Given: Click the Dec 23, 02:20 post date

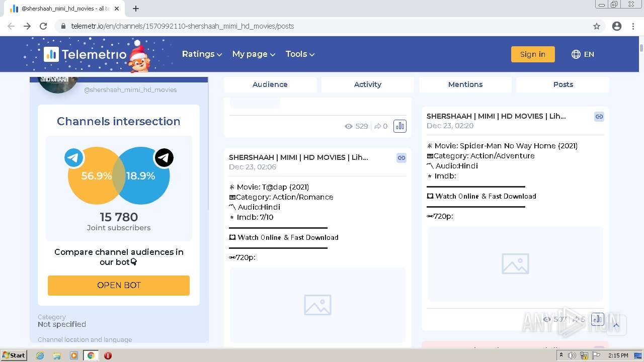Looking at the screenshot, I should (450, 126).
